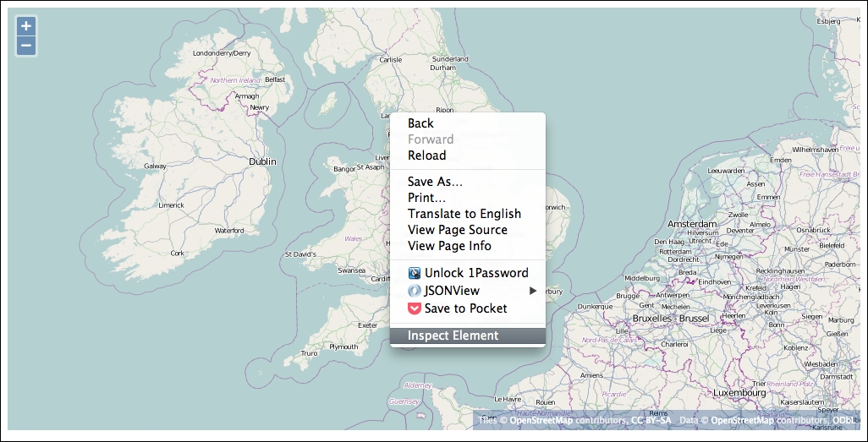
Task: Click the Wales region label
Action: coord(353,239)
